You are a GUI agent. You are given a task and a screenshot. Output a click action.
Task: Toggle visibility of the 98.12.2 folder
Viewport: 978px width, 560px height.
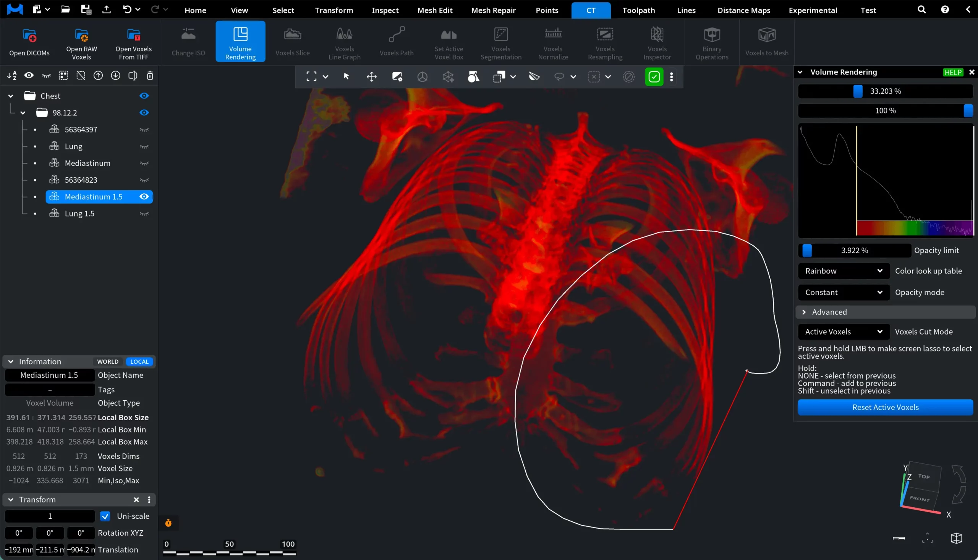(x=144, y=113)
